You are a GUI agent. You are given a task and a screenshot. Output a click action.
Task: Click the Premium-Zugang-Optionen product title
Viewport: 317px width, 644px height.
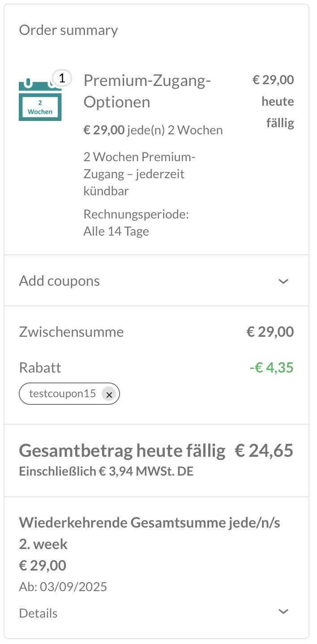click(147, 91)
